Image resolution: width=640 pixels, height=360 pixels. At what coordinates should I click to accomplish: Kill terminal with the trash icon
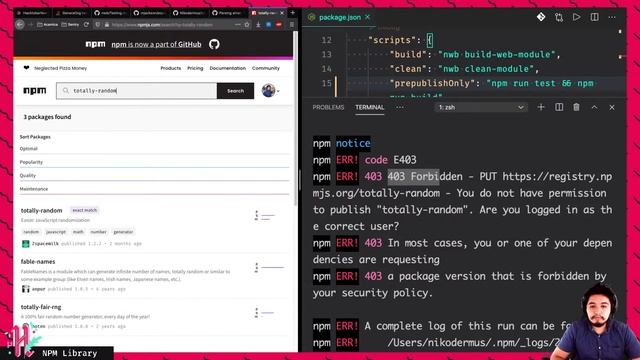(576, 107)
